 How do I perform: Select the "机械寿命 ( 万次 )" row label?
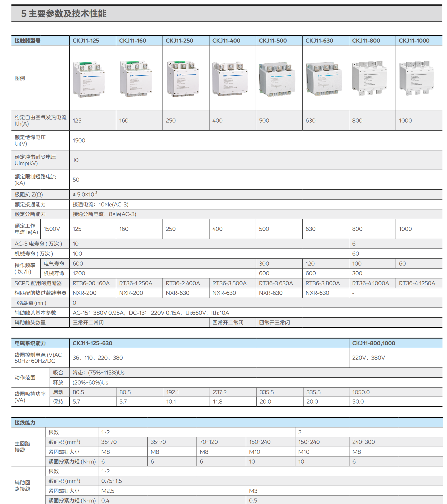pos(34,254)
